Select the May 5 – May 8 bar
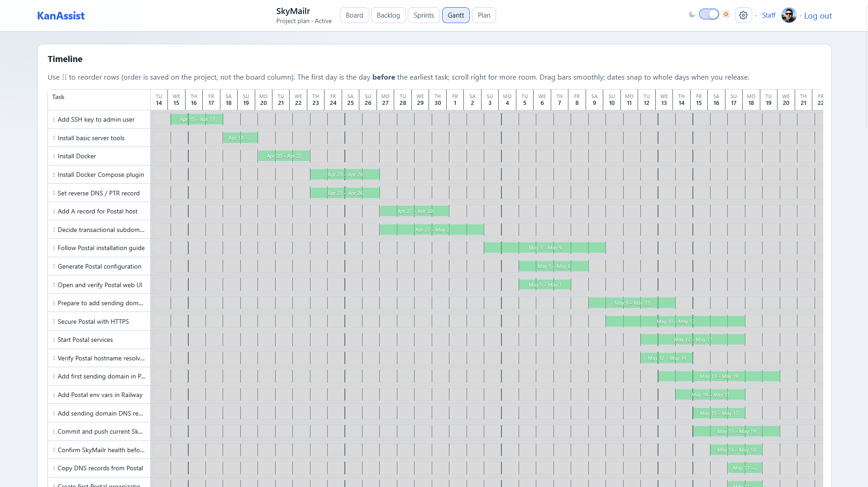The width and height of the screenshot is (868, 487). pos(554,266)
